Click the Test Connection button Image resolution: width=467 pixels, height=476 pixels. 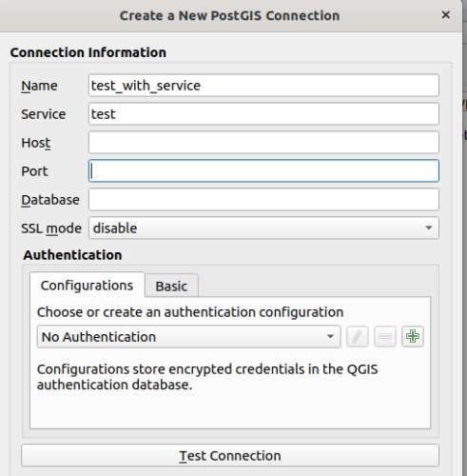pos(230,456)
